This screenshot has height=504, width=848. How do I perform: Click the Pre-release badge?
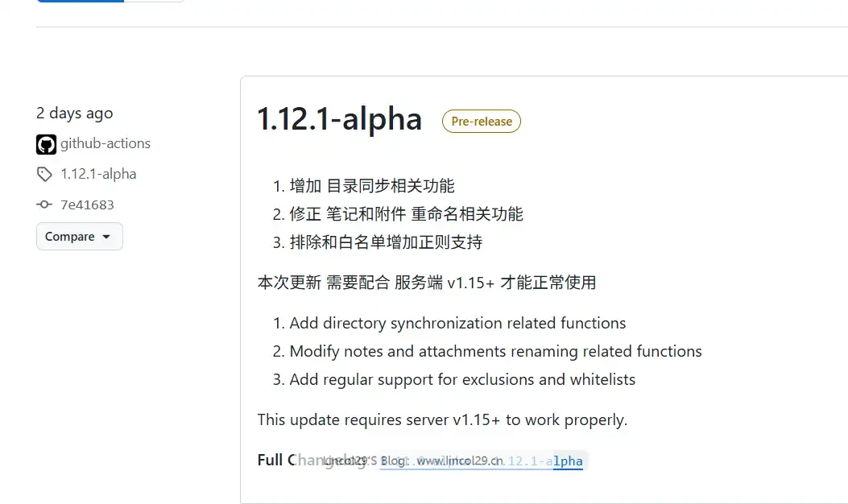click(x=482, y=122)
